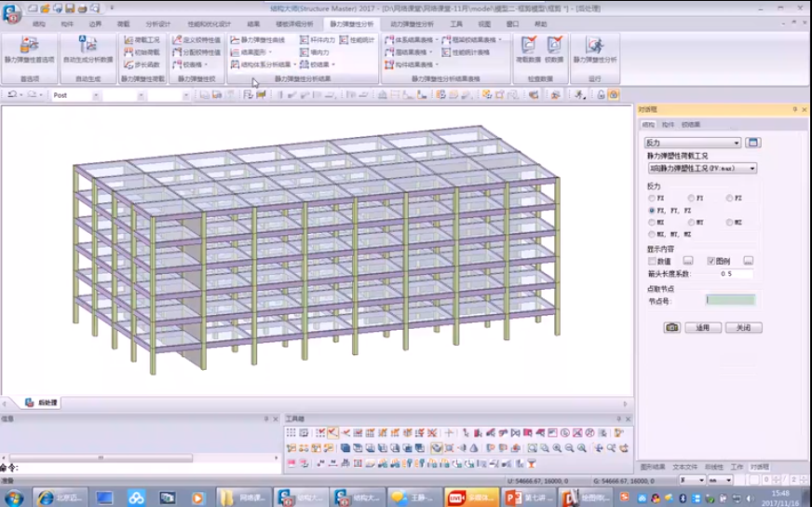Uncheck the 图例 legend checkbox
Image resolution: width=812 pixels, height=507 pixels.
point(711,261)
